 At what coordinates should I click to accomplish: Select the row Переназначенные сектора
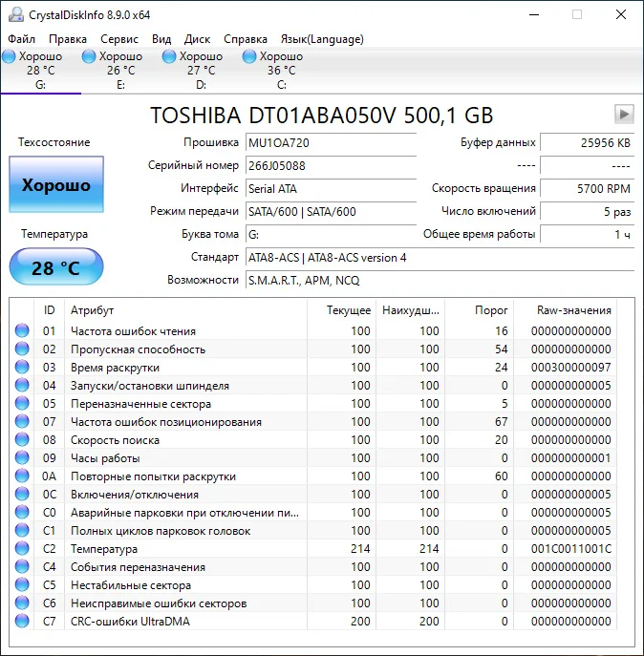pyautogui.click(x=313, y=403)
